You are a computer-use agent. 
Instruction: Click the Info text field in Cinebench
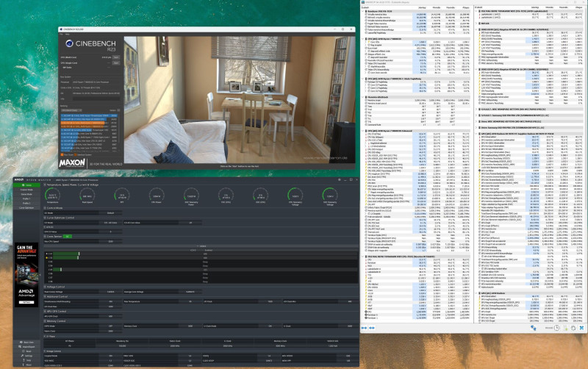tap(96, 99)
